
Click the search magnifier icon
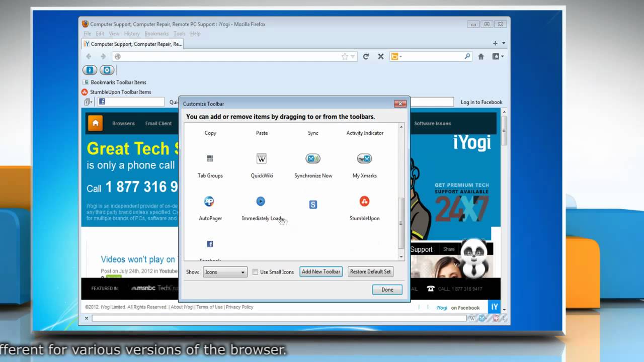click(x=467, y=57)
